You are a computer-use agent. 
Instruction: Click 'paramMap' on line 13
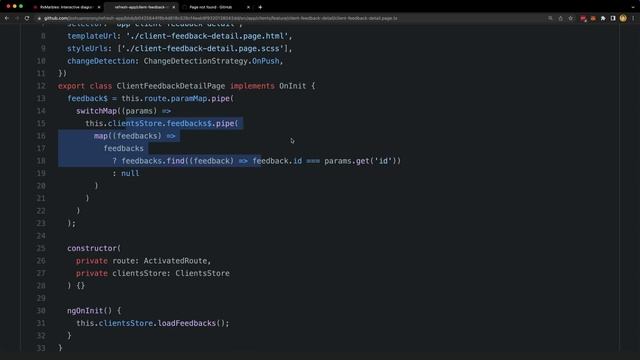(x=189, y=98)
